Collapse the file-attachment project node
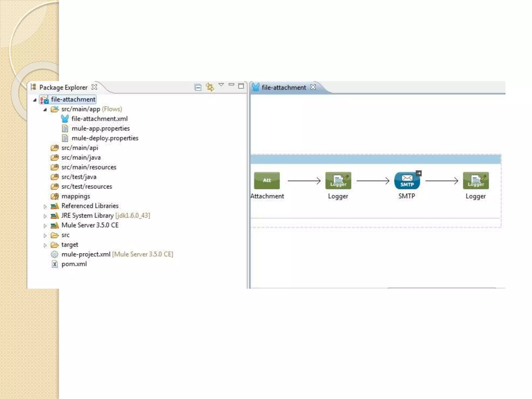Screen dimensions: 532x399 pyautogui.click(x=35, y=100)
